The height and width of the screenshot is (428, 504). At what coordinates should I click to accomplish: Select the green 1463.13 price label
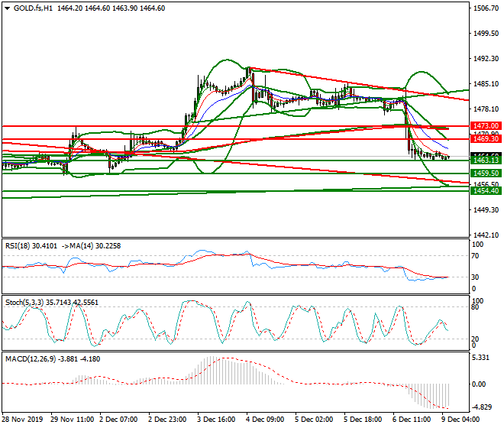coord(486,160)
